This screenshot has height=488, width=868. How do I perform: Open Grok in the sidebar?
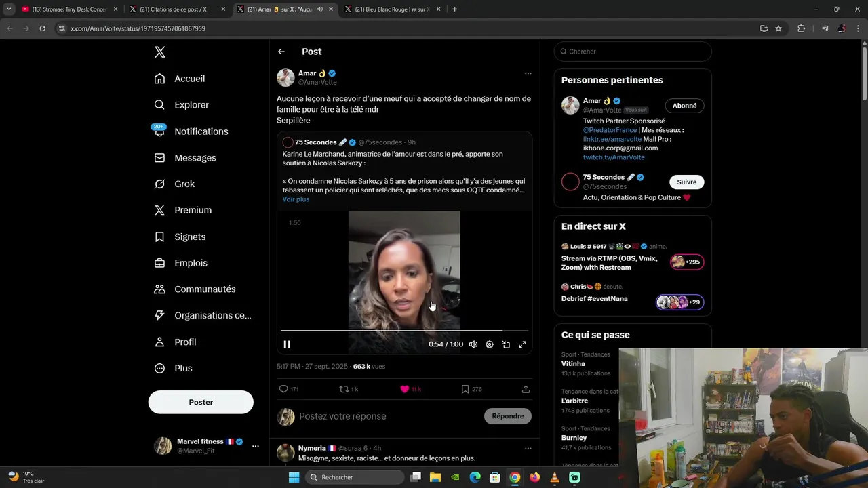[x=174, y=184]
